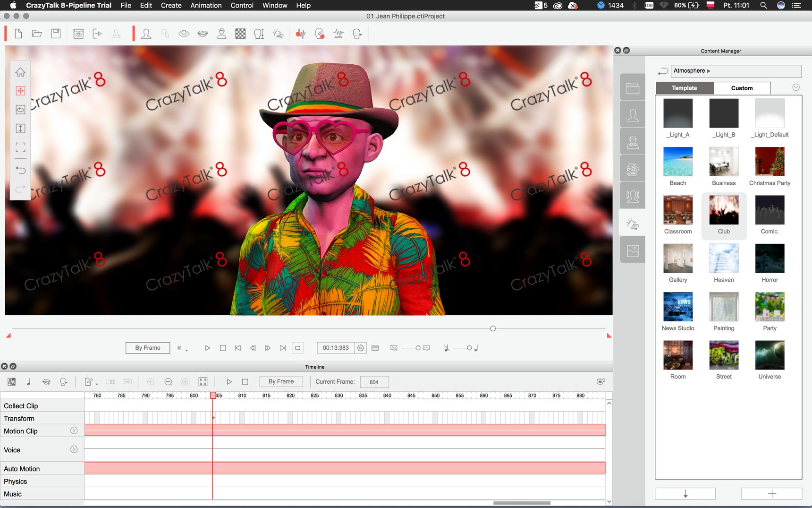Select the vertical zoom camera tool
Image resolution: width=812 pixels, height=508 pixels.
pyautogui.click(x=20, y=129)
